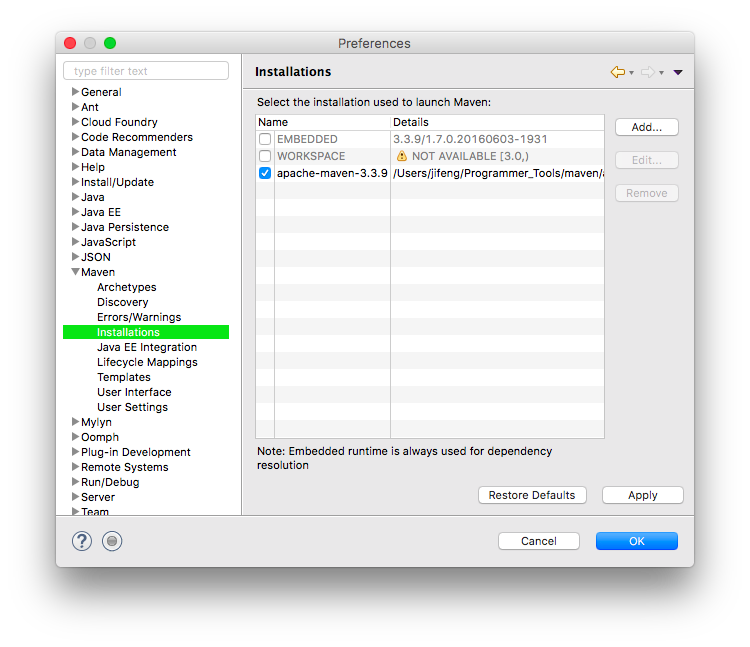This screenshot has width=750, height=647.
Task: Click the Name column header
Action: coord(323,122)
